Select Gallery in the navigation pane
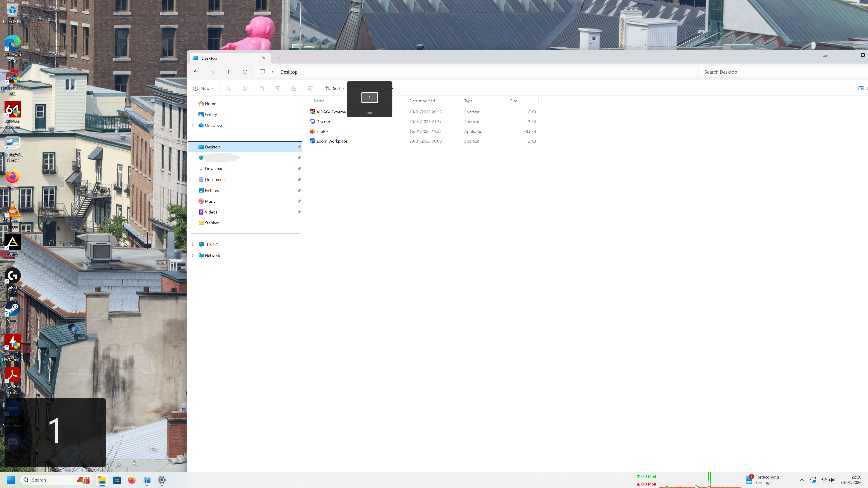The width and height of the screenshot is (868, 488). click(211, 115)
